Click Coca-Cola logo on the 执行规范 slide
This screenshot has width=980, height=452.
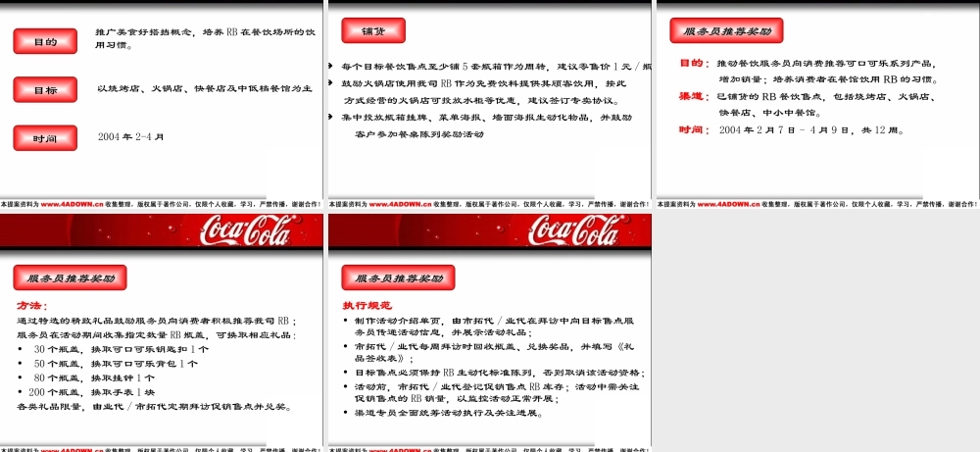click(576, 230)
